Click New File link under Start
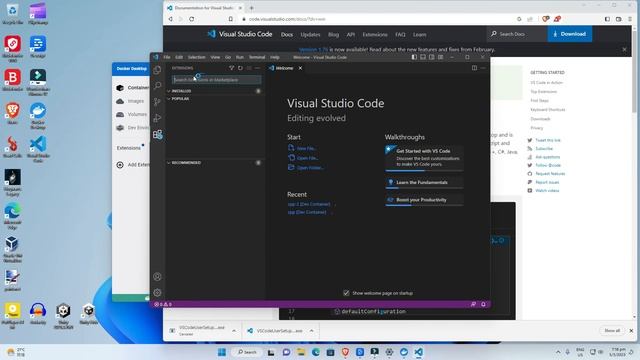Screen dimensions: 640x360 coord(306,149)
